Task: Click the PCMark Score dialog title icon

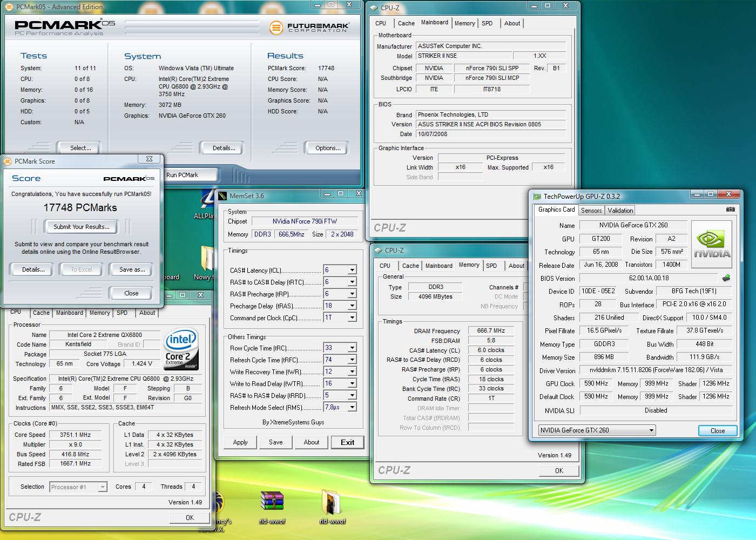Action: pos(8,161)
